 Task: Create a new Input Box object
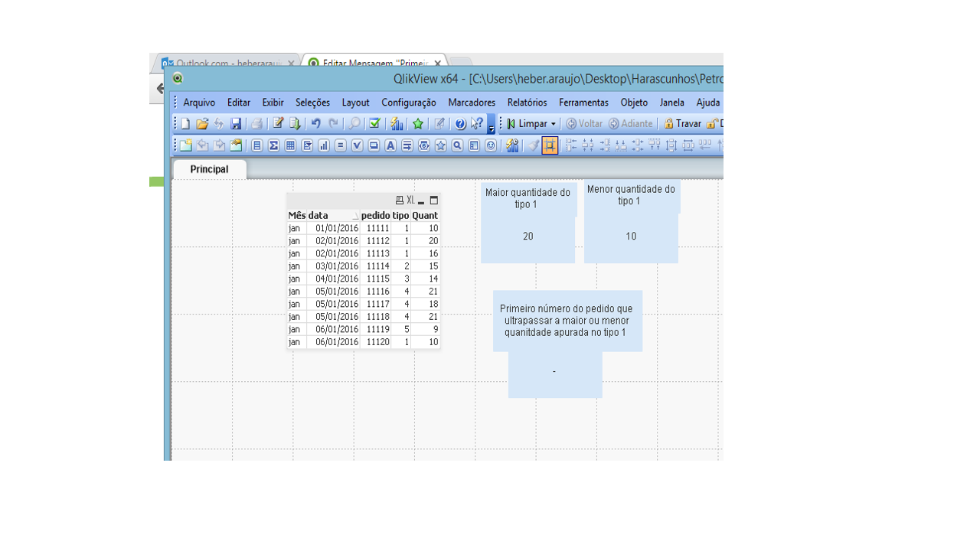pos(340,145)
